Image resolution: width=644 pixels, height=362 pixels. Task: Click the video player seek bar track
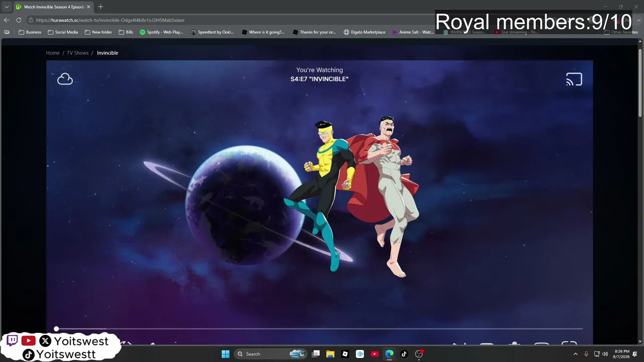point(319,329)
